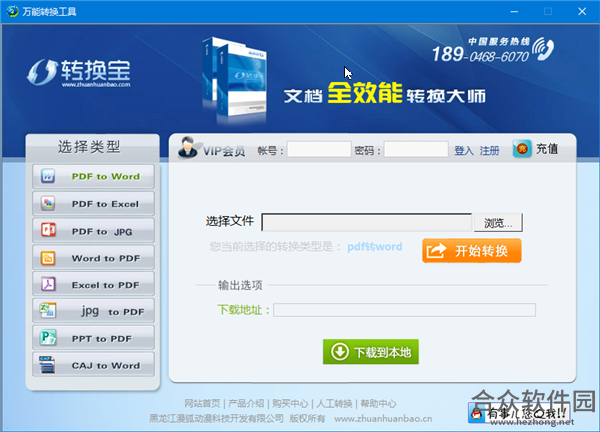This screenshot has width=600, height=432.
Task: Click the 选择文件 file path field
Action: (x=367, y=222)
